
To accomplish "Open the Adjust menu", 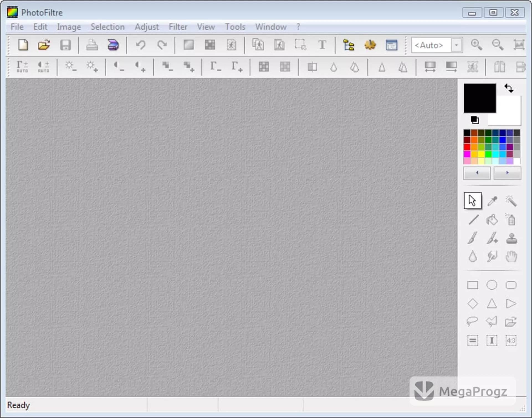I will (147, 27).
